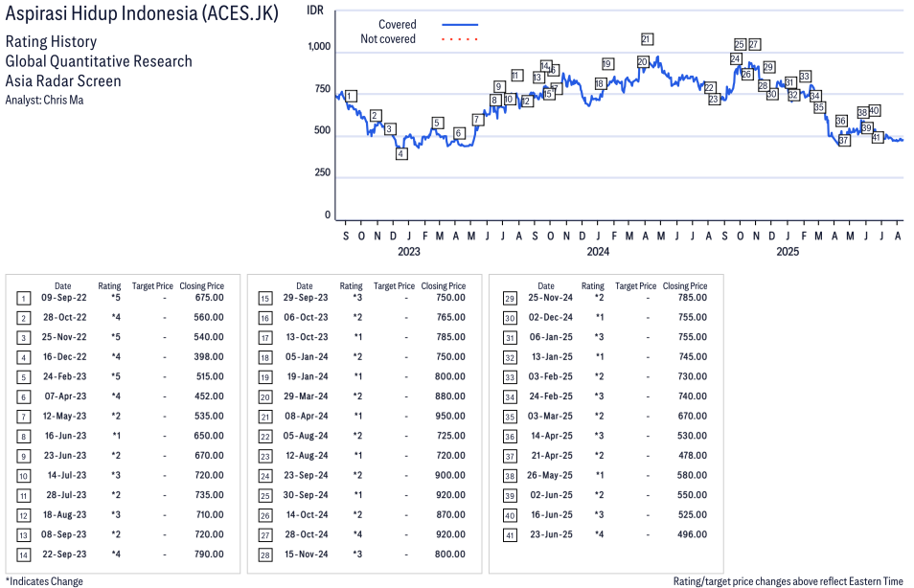Click chart marker 33 on the price chart
Viewport: 914px width, 588px height.
pyautogui.click(x=805, y=77)
